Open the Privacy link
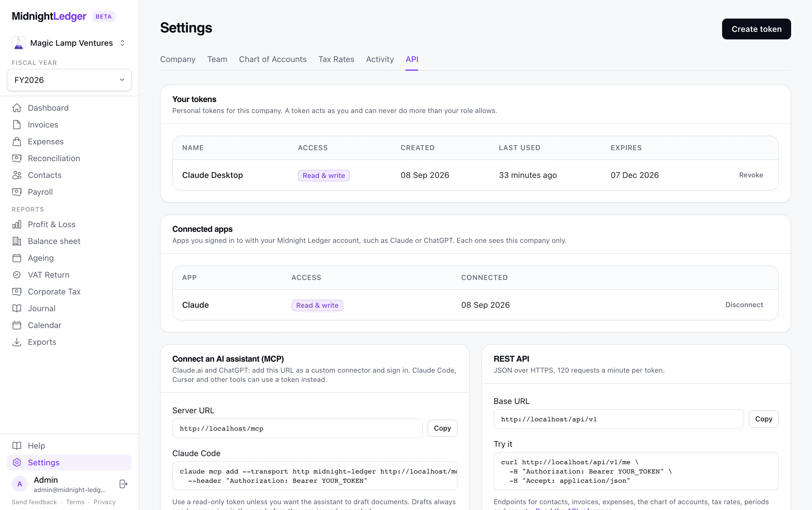Viewport: 812px width, 510px height. 104,502
